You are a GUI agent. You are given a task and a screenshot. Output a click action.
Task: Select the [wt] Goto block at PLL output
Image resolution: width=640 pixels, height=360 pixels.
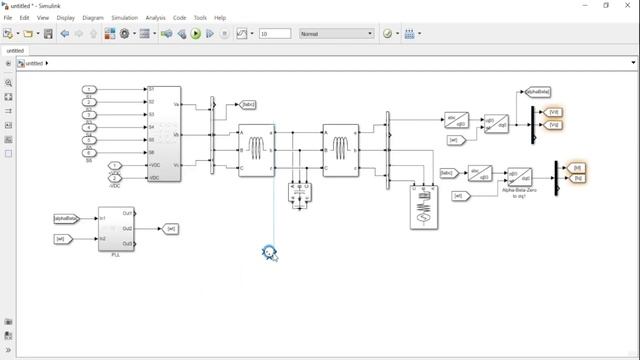(x=171, y=229)
